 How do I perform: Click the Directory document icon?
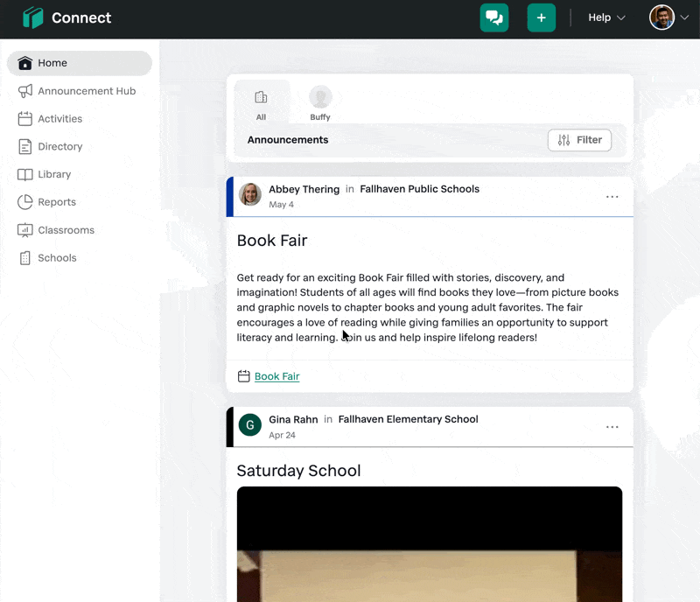[x=25, y=146]
